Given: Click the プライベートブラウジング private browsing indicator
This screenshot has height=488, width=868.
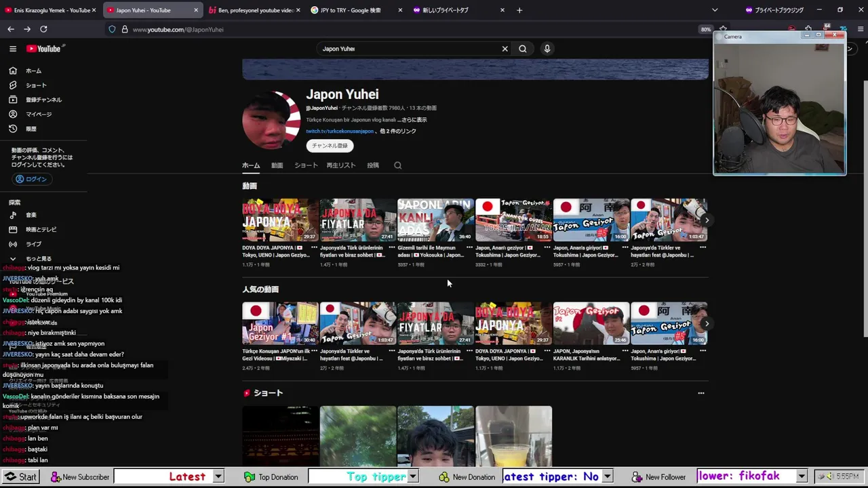Looking at the screenshot, I should (x=774, y=10).
